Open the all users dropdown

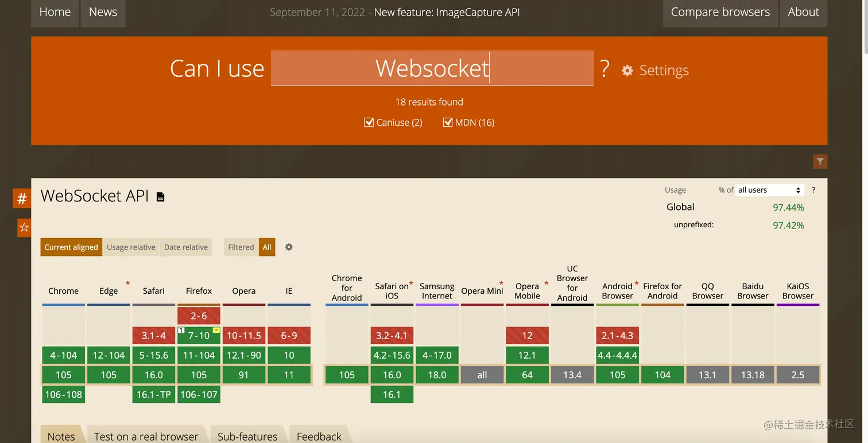(770, 190)
